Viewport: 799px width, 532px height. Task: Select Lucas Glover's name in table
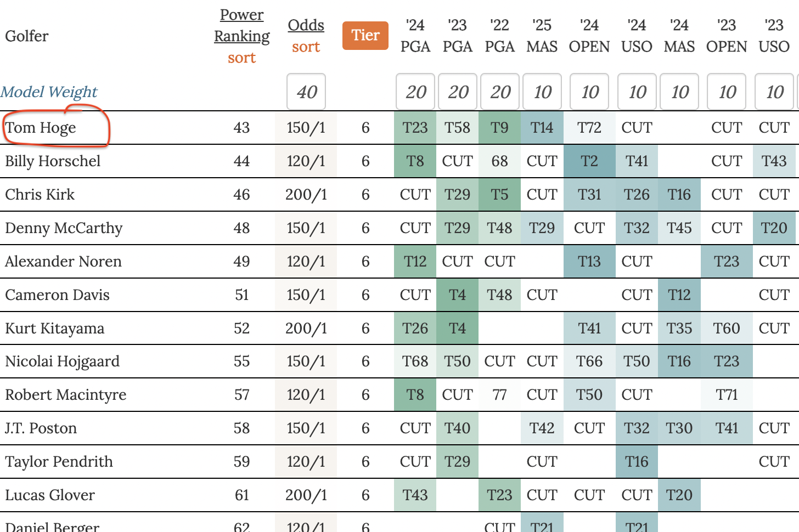[x=50, y=495]
